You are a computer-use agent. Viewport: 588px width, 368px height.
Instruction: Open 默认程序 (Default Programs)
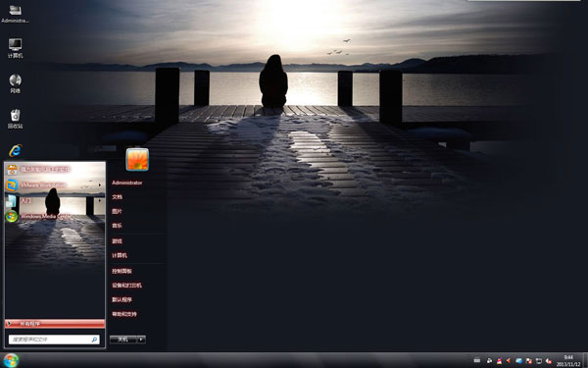pyautogui.click(x=122, y=299)
